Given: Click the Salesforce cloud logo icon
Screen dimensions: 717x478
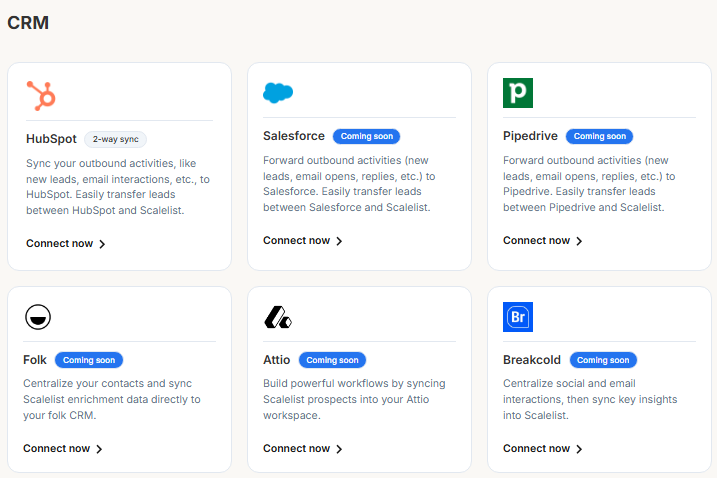Looking at the screenshot, I should 278,93.
